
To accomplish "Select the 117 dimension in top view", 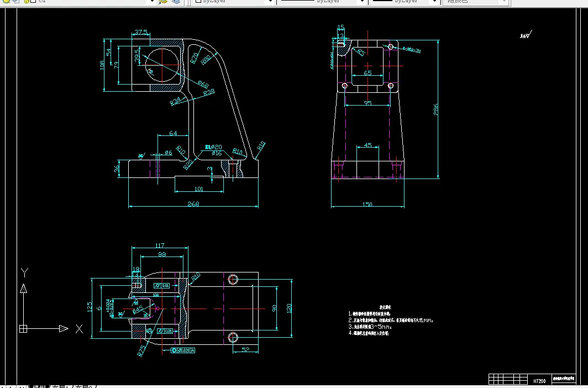I will pos(160,245).
